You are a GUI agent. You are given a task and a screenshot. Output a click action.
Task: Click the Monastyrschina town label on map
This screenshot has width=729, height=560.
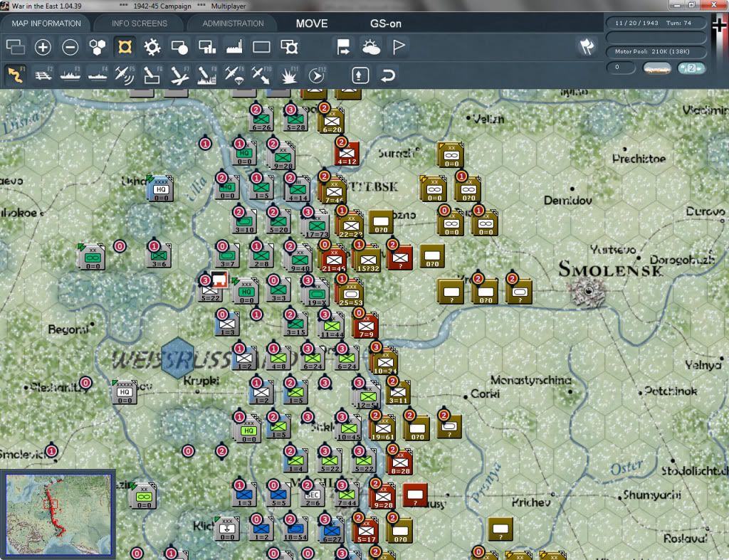(x=531, y=380)
